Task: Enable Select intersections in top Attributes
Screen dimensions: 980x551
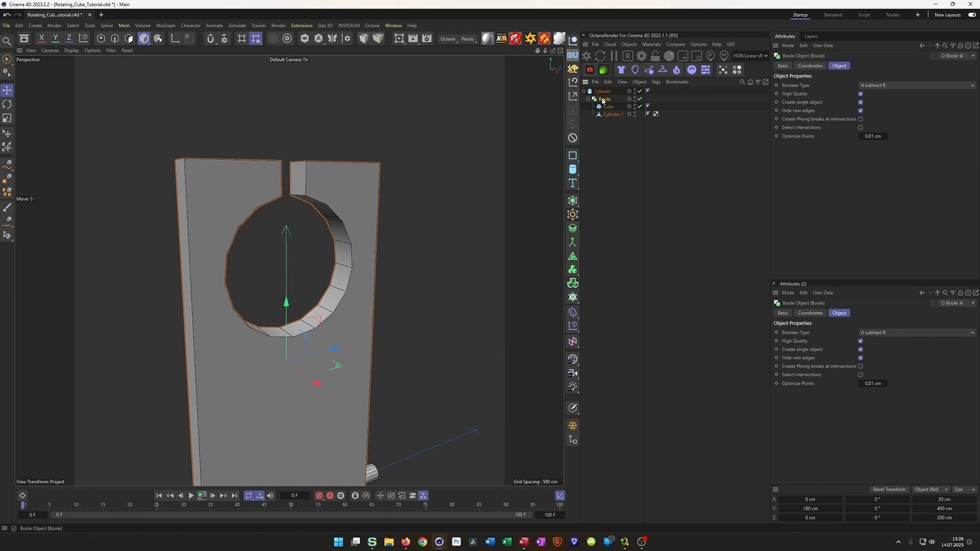Action: [x=860, y=128]
